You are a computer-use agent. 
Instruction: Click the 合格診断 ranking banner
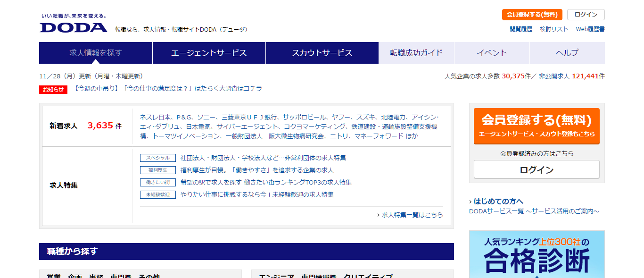(x=537, y=254)
